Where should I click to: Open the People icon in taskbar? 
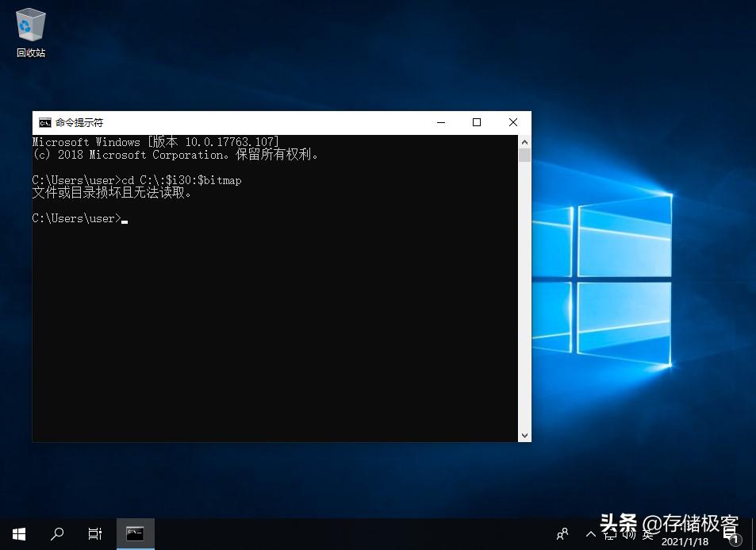point(562,534)
